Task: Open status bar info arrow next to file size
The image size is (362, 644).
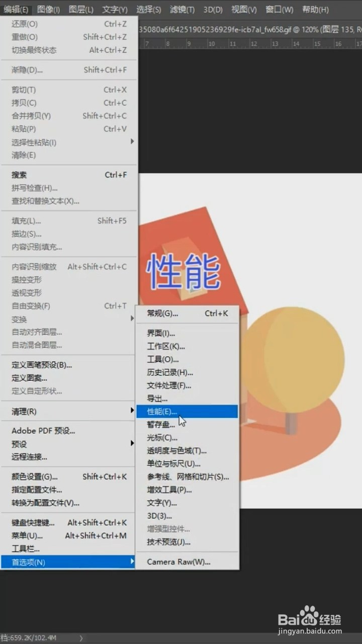Action: [81, 638]
